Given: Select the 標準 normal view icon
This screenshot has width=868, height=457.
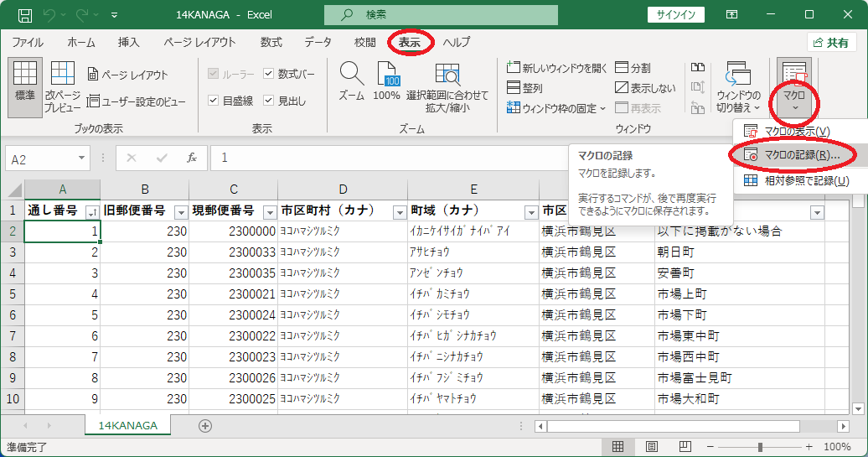Looking at the screenshot, I should pos(25,87).
